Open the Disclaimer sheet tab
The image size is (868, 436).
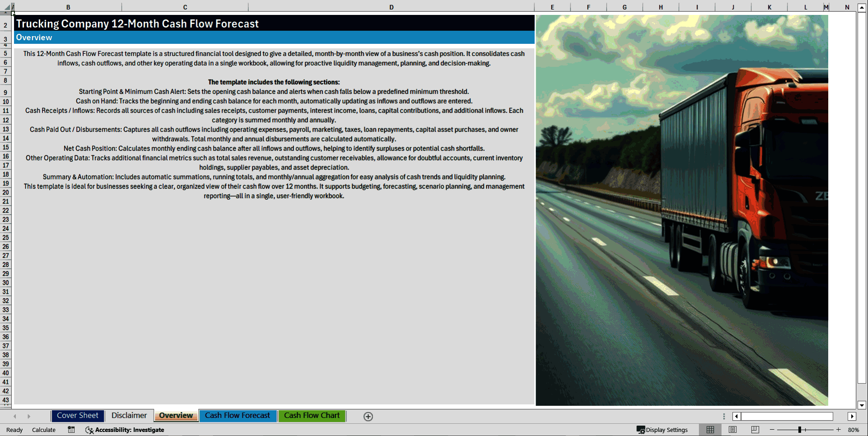pos(129,415)
